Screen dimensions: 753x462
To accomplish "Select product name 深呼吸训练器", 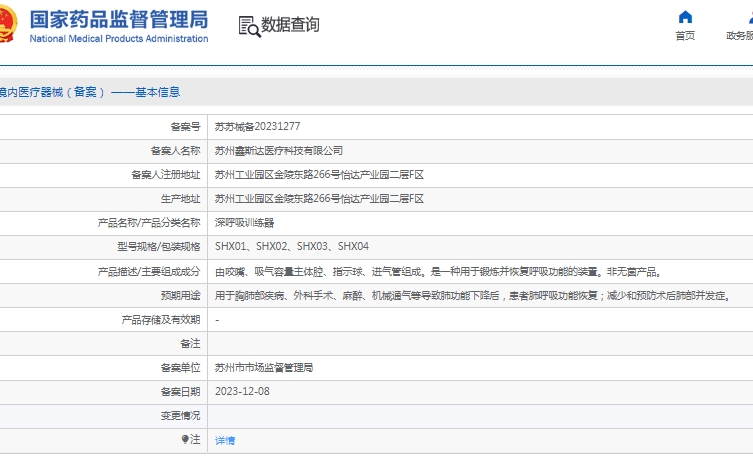I will (244, 223).
